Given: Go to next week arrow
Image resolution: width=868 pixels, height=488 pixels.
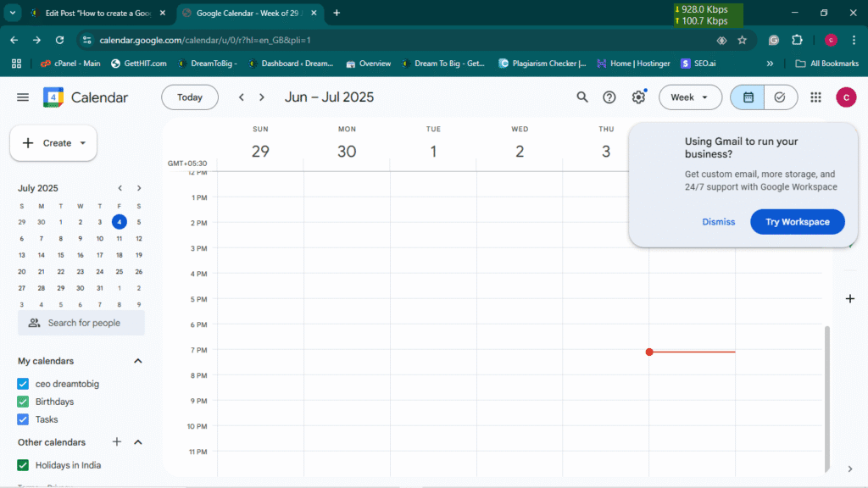Looking at the screenshot, I should coord(262,97).
